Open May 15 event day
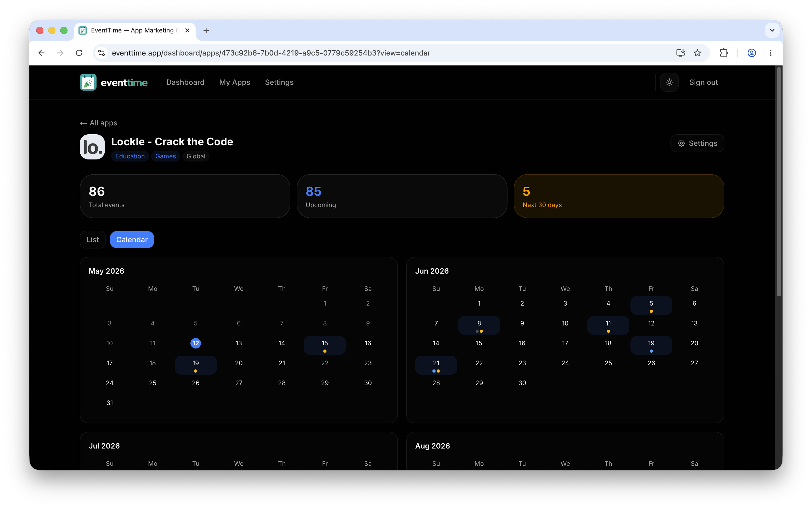The image size is (812, 509). [x=325, y=345]
